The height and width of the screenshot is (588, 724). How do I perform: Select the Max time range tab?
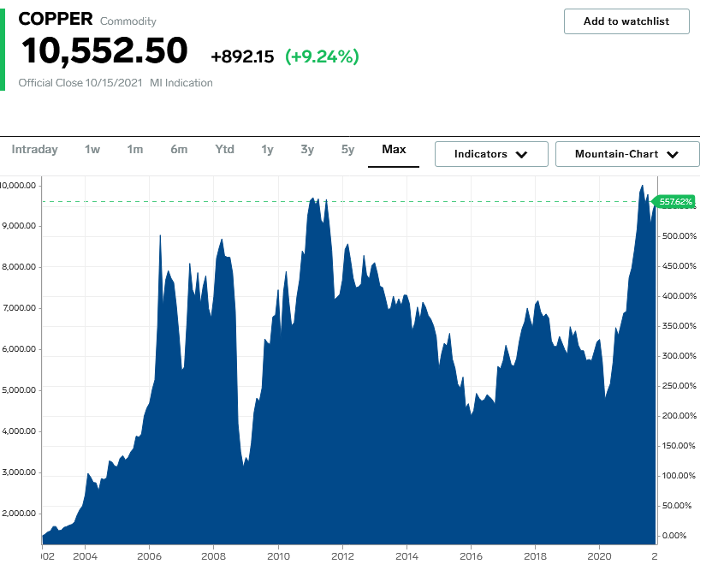pos(394,149)
